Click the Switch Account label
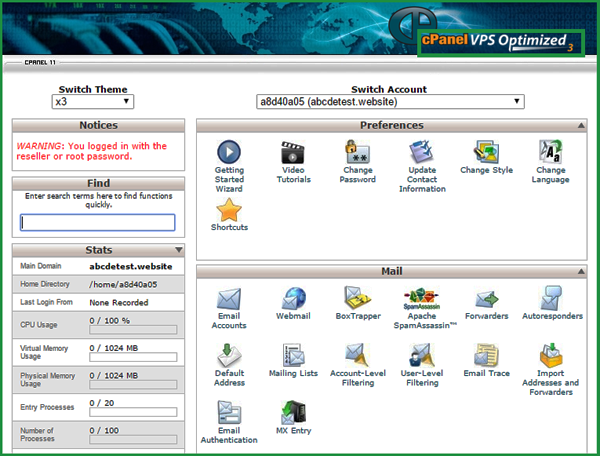This screenshot has width=600, height=456. click(x=389, y=89)
